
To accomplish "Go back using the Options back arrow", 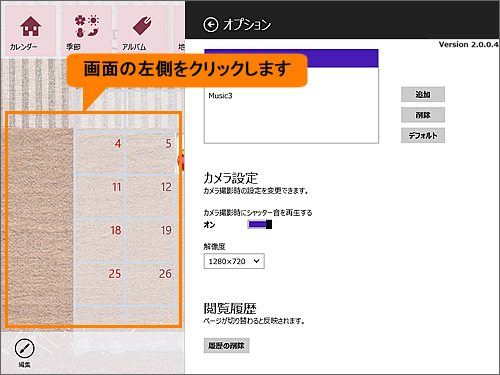I will pos(210,25).
